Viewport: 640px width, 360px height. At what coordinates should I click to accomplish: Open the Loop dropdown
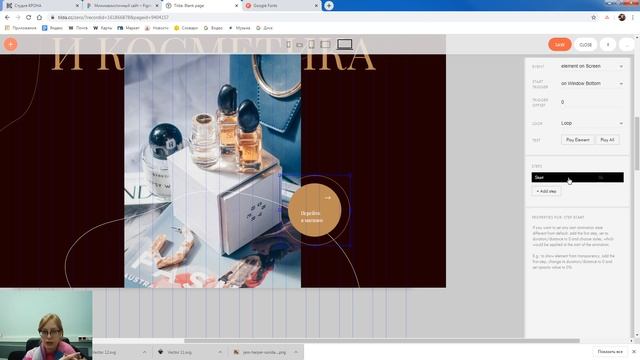[x=592, y=123]
